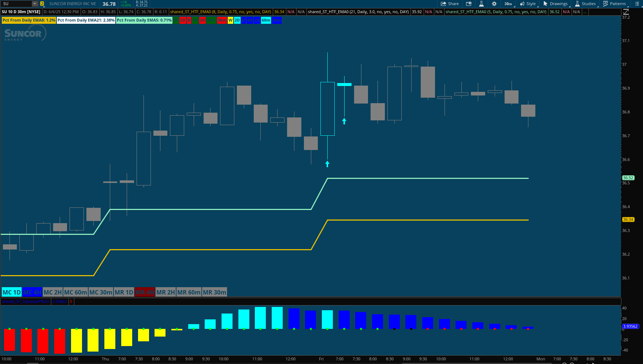Open chart settings gear icon
The image size is (643, 364).
tap(494, 4)
